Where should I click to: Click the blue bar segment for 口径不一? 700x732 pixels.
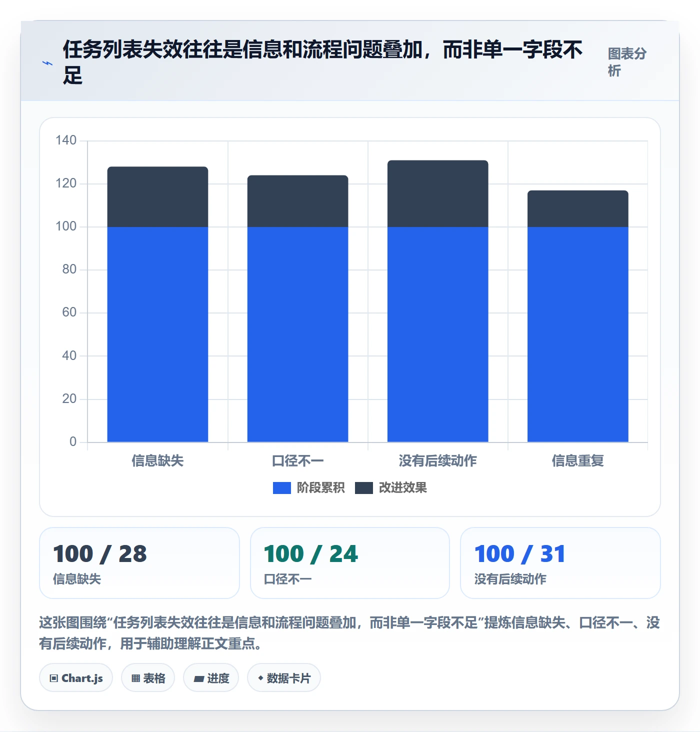(298, 334)
